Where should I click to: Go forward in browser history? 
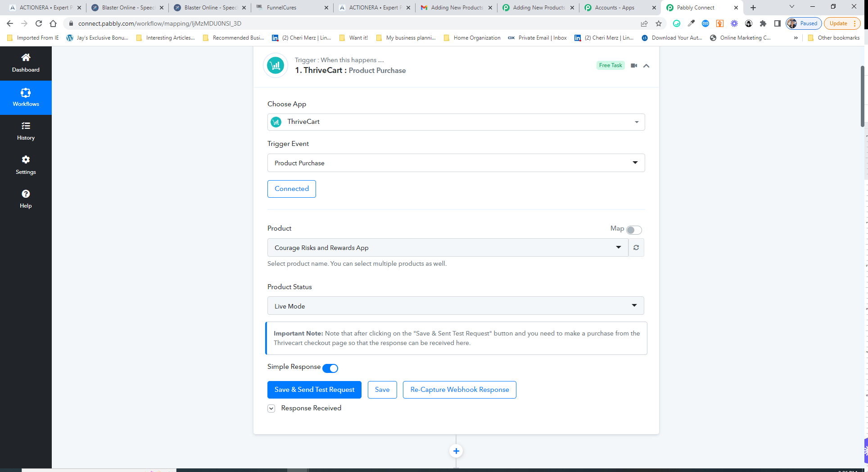tap(24, 23)
